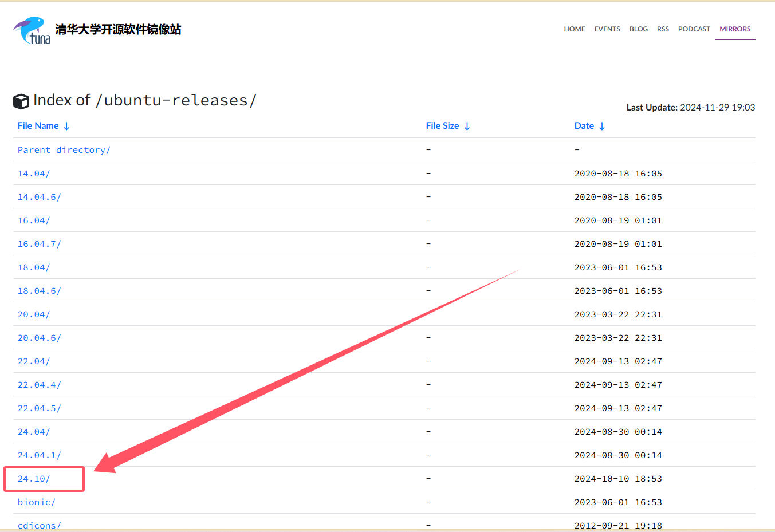Open the EVENTS nav item
775x532 pixels.
point(607,29)
